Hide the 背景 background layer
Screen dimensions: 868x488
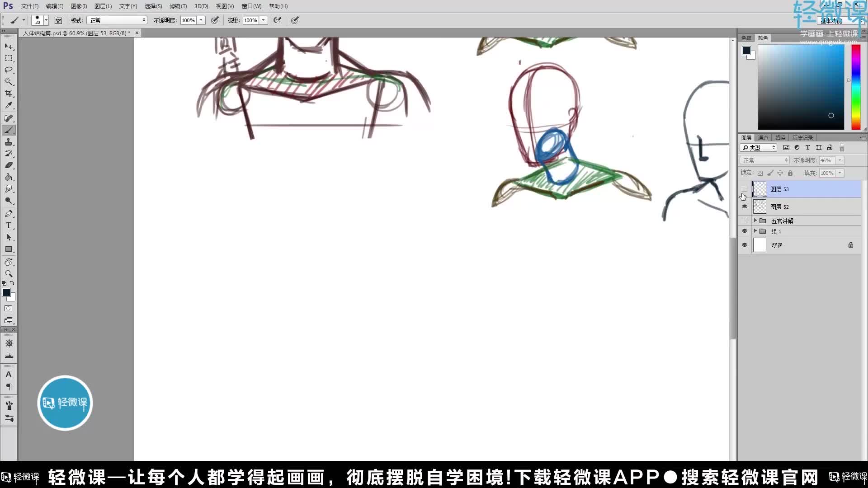tap(745, 245)
